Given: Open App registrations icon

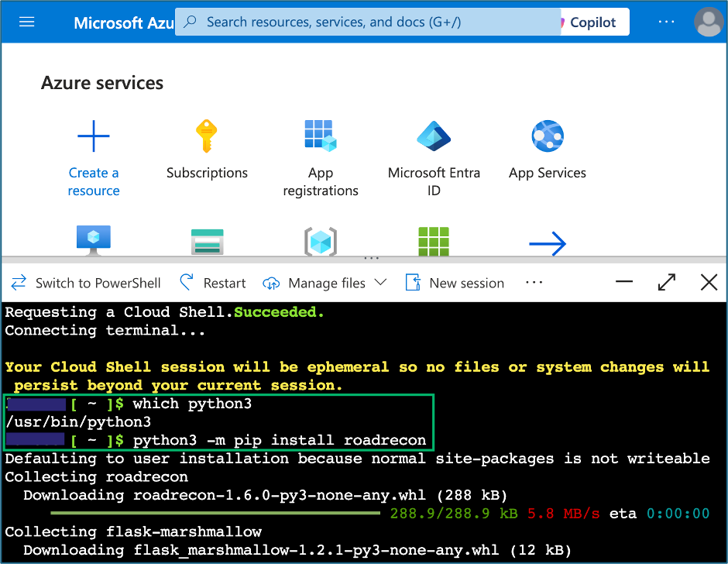Looking at the screenshot, I should 321,136.
